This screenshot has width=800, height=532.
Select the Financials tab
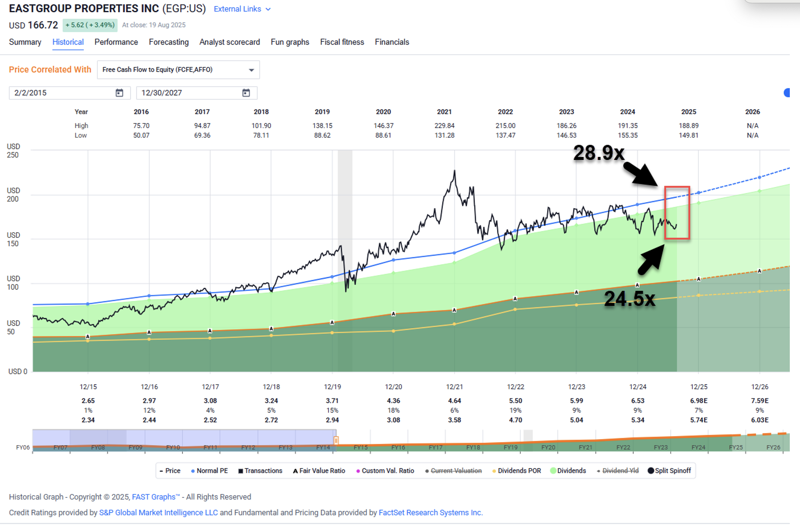[x=392, y=42]
